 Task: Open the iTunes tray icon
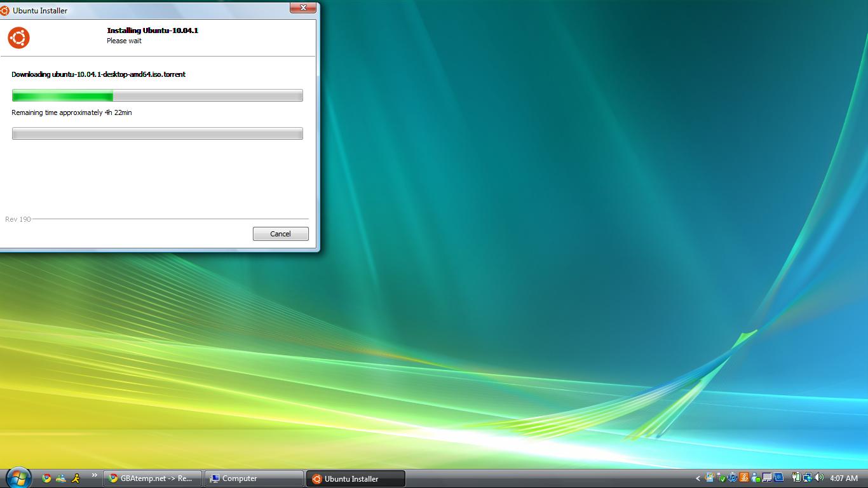coord(733,478)
